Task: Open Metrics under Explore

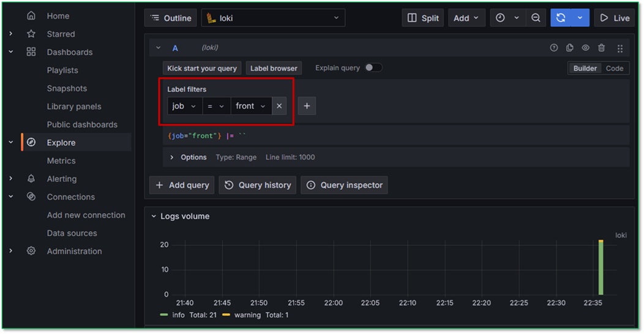Action: click(61, 161)
